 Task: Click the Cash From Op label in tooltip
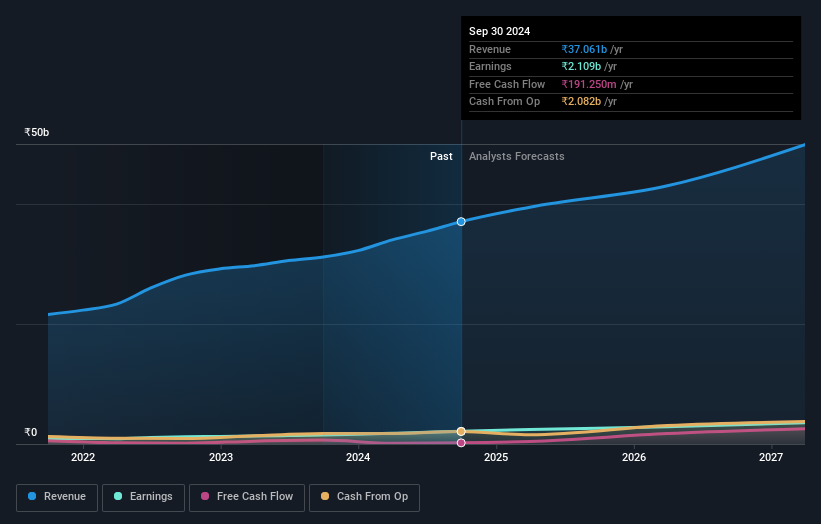tap(504, 102)
